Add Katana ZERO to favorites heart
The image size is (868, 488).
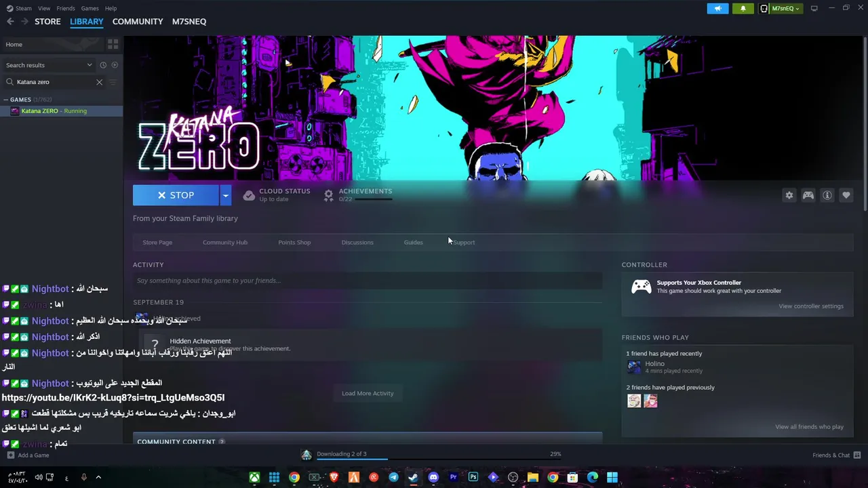click(x=846, y=195)
